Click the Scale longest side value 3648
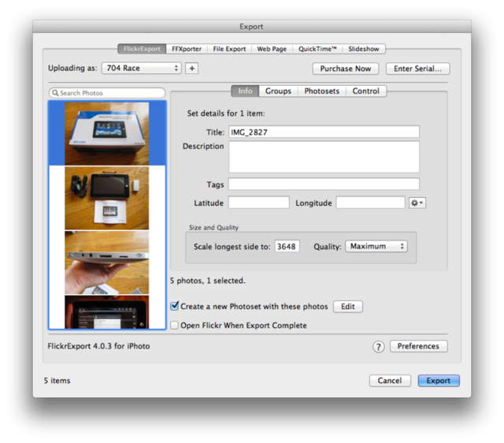This screenshot has height=443, width=504. [x=287, y=247]
